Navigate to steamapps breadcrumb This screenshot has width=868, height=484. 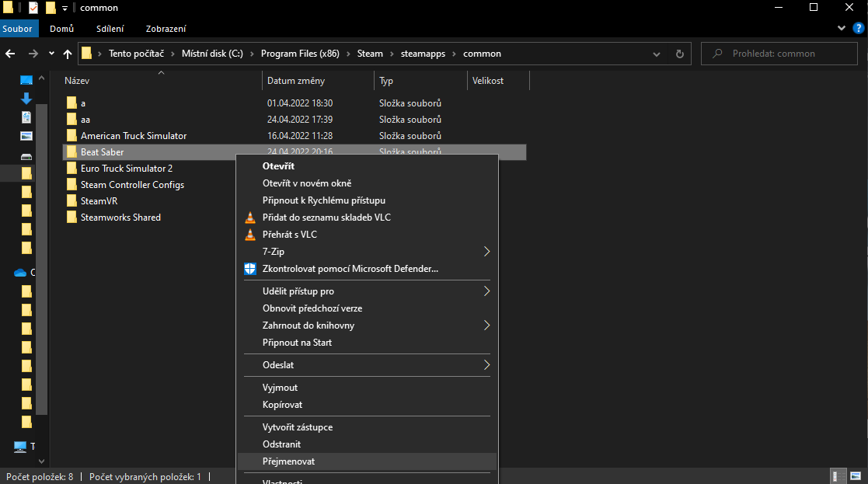[423, 54]
